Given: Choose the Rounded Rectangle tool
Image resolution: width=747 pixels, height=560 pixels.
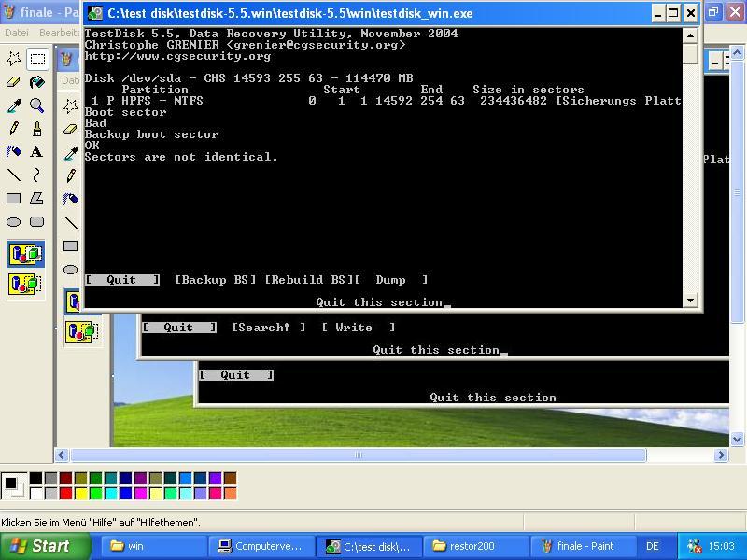Looking at the screenshot, I should pyautogui.click(x=37, y=222).
